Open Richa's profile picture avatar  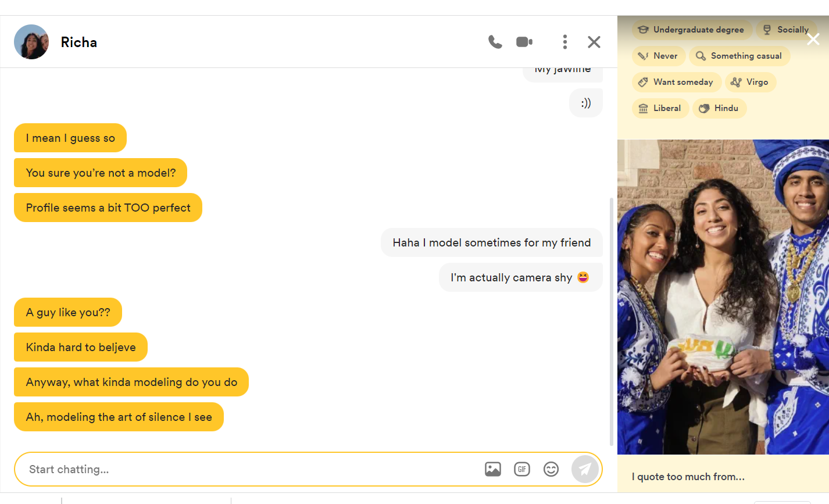[x=31, y=42]
